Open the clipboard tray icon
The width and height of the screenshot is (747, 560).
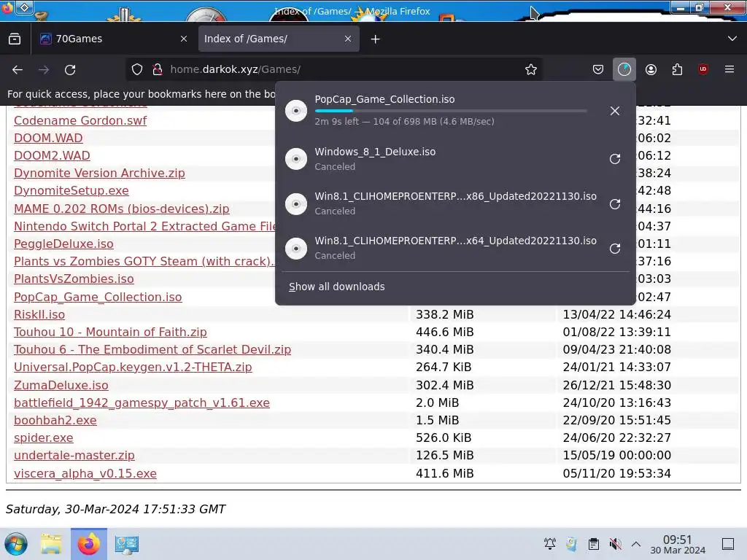pos(594,544)
